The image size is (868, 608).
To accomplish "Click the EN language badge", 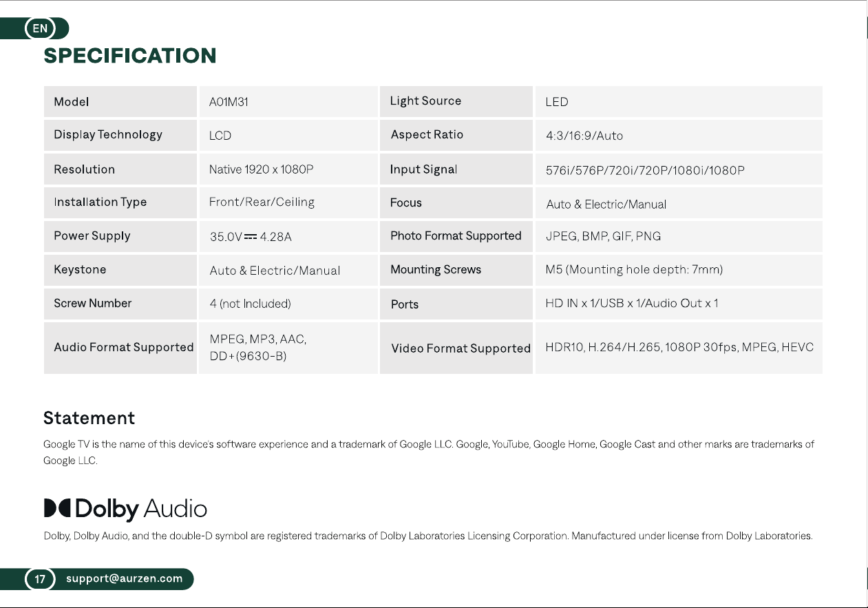I will click(x=41, y=29).
